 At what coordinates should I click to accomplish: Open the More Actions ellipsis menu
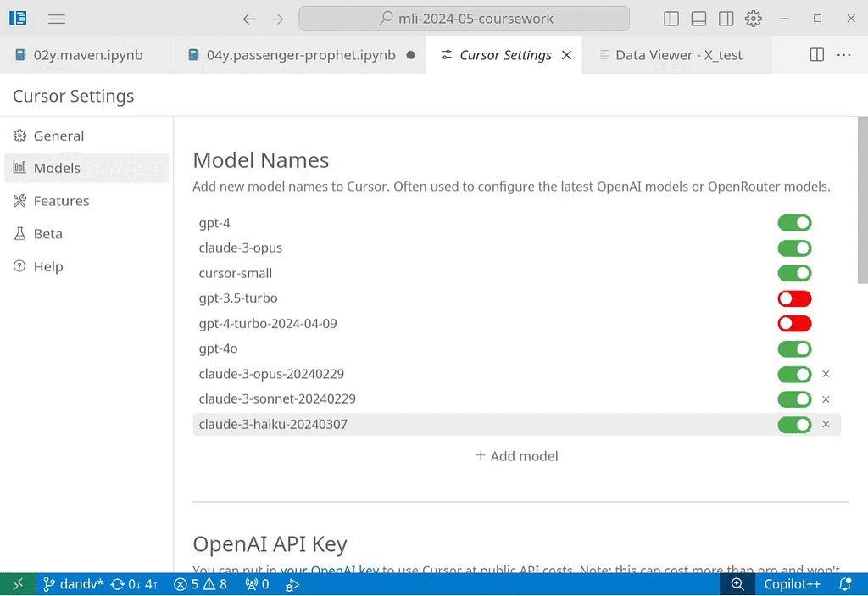point(843,54)
